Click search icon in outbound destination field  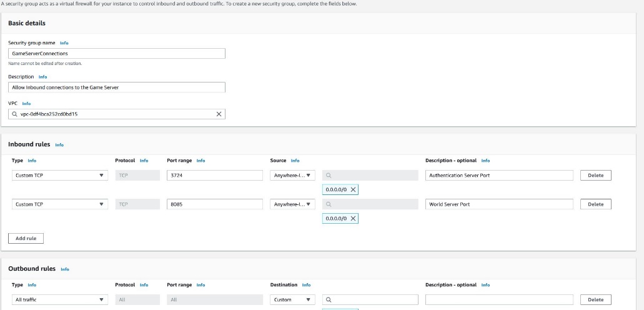[329, 300]
